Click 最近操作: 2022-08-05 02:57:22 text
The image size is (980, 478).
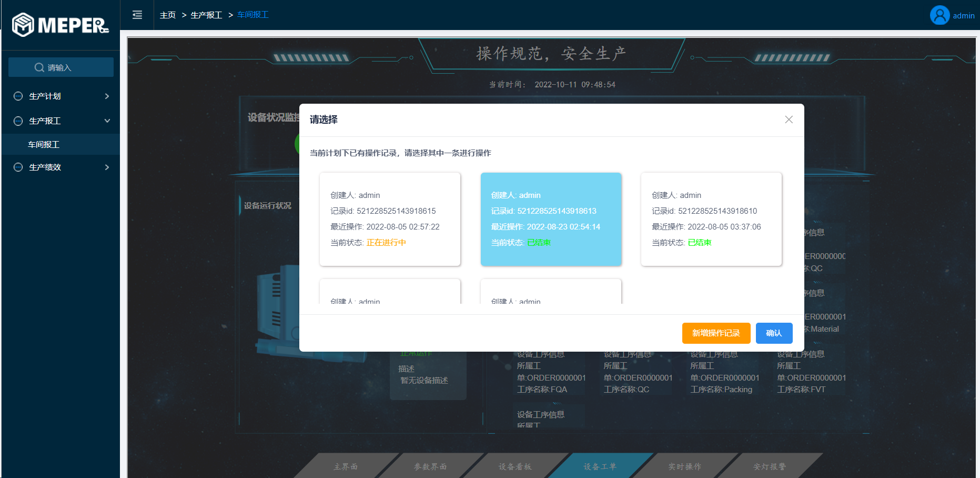[385, 227]
